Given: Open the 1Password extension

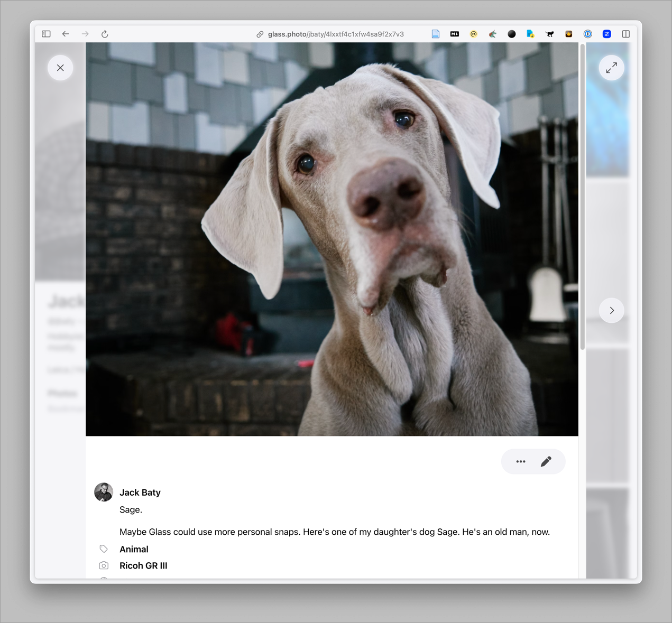Looking at the screenshot, I should 587,34.
